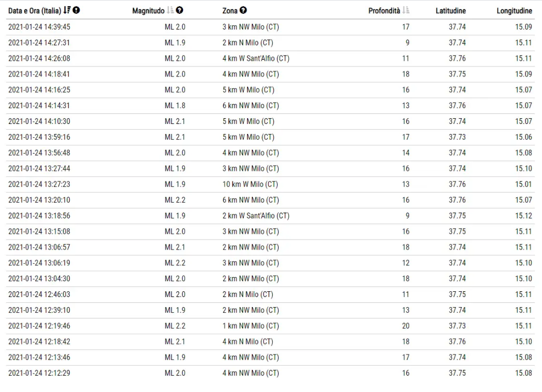The height and width of the screenshot is (392, 542).
Task: Open 1 km NW Milo (CT) event
Action: [x=270, y=326]
